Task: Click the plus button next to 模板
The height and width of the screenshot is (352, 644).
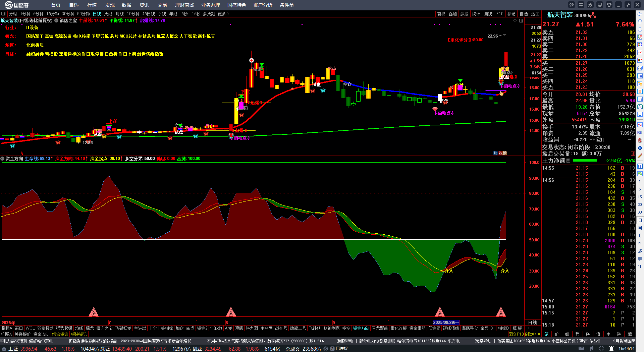Action: pos(529,328)
